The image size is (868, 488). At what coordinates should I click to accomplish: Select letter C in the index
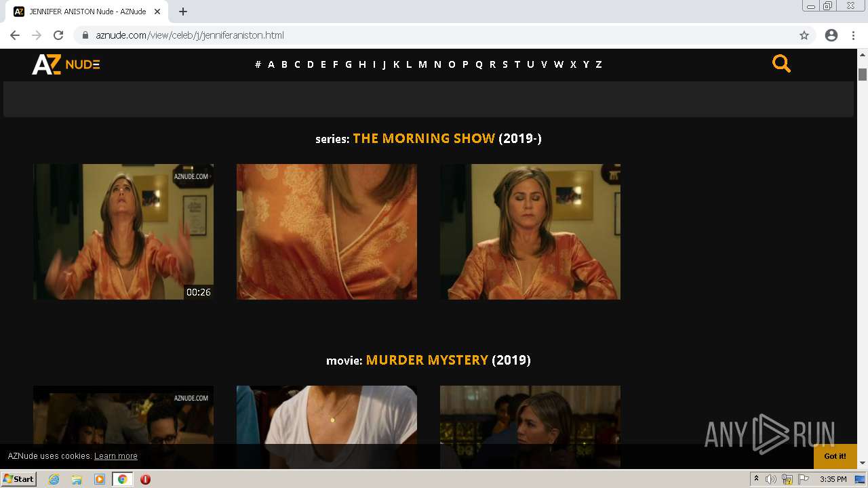click(297, 64)
